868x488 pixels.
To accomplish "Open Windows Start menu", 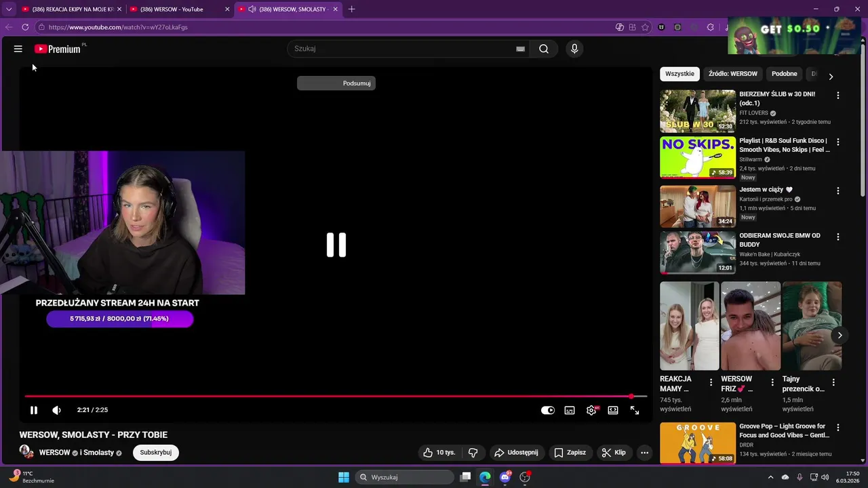I will point(344,477).
